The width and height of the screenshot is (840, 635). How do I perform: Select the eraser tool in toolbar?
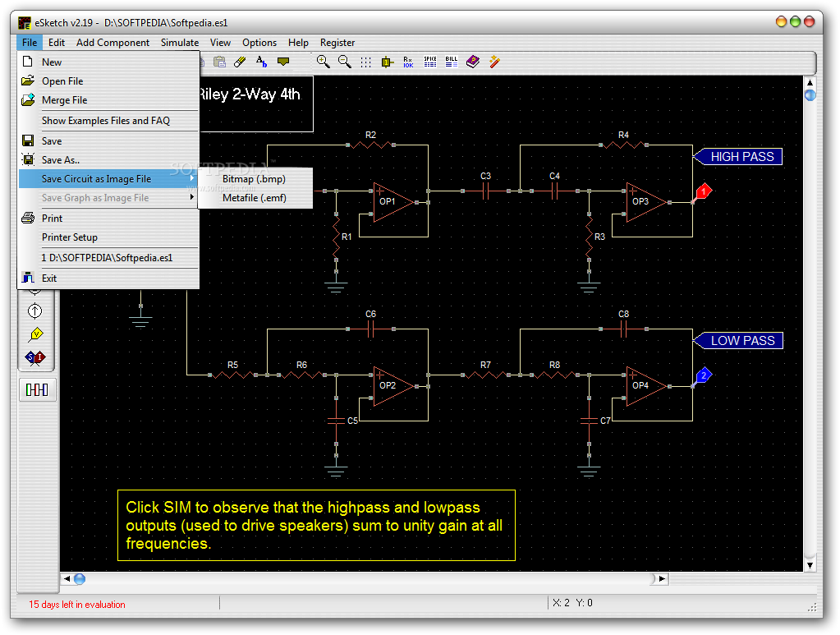pyautogui.click(x=240, y=62)
